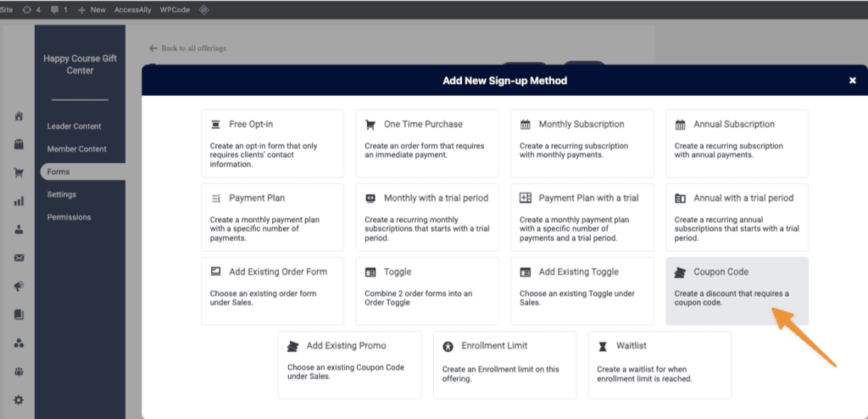Close the Add New Sign-up Method dialog

(852, 81)
